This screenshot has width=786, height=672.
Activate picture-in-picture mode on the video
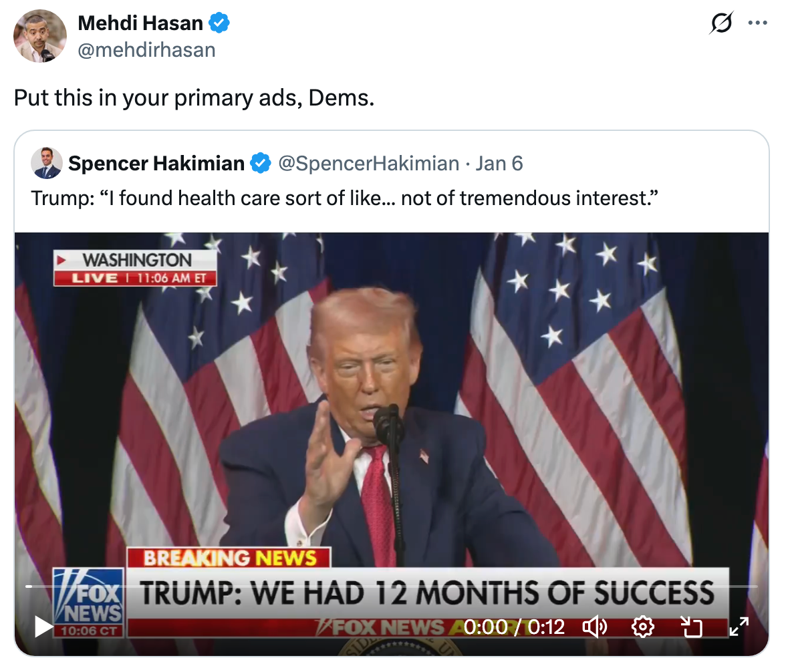pos(692,627)
